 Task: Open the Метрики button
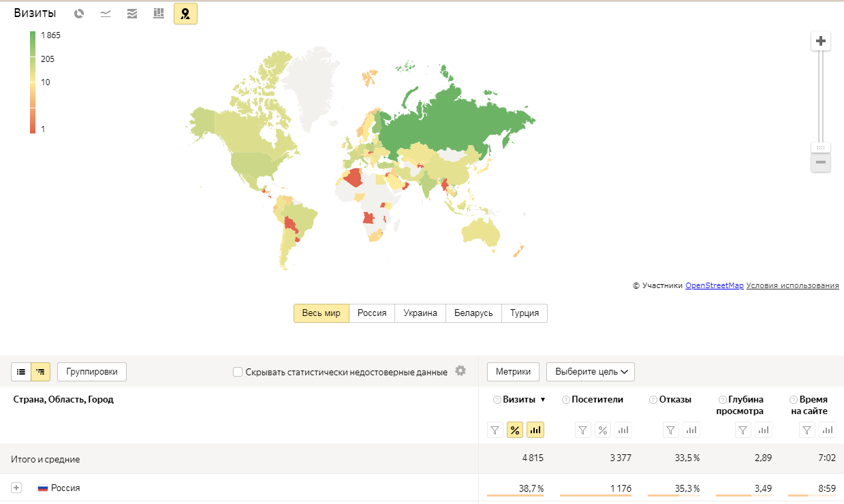coord(513,372)
